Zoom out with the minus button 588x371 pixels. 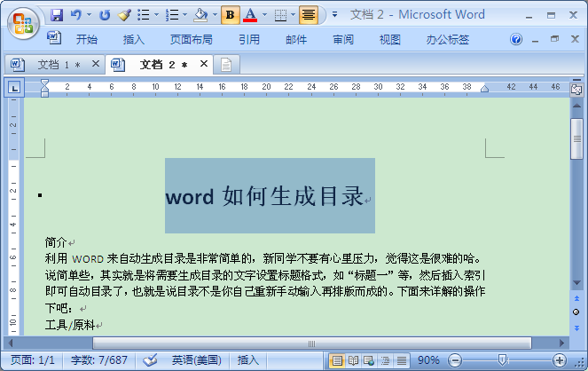coord(455,361)
